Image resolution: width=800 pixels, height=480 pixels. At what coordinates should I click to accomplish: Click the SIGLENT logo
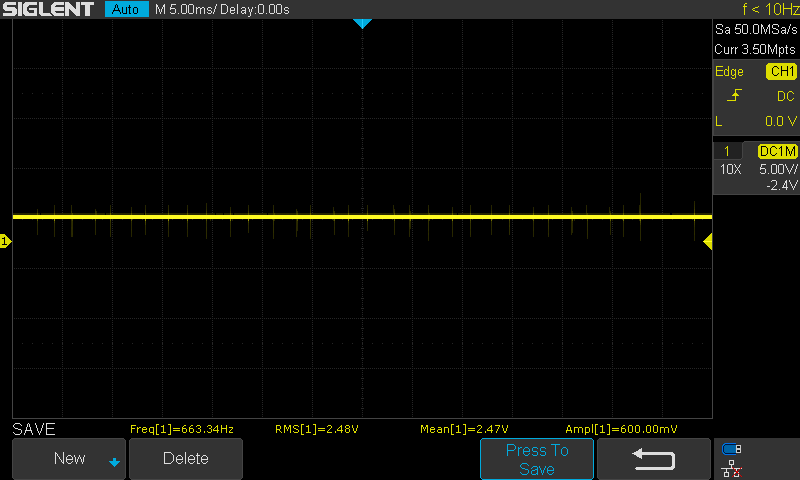pyautogui.click(x=48, y=9)
